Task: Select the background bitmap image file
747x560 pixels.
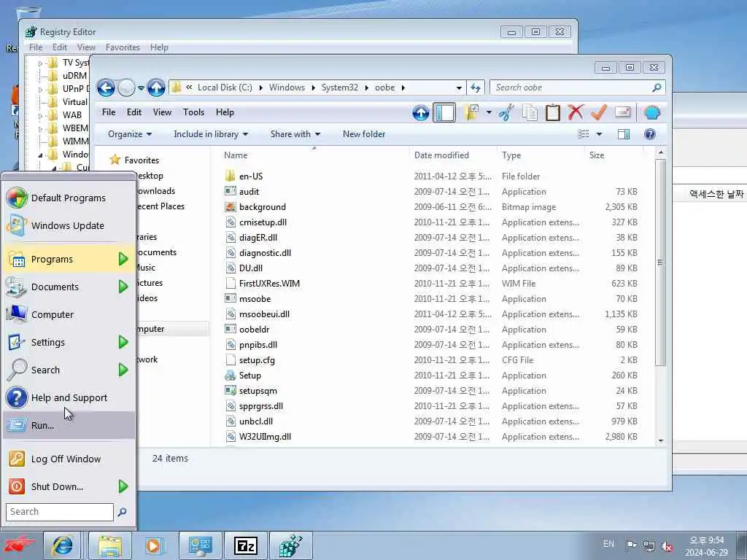Action: [x=263, y=207]
